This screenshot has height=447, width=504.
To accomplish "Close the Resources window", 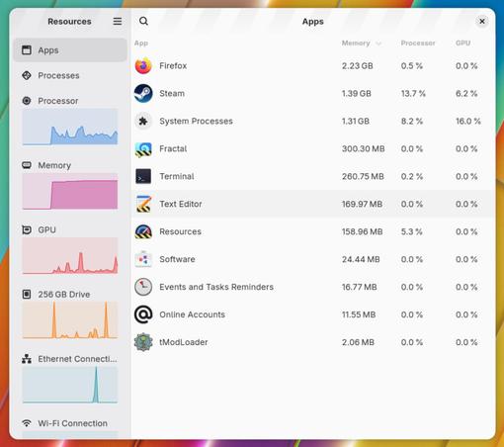I will 482,22.
